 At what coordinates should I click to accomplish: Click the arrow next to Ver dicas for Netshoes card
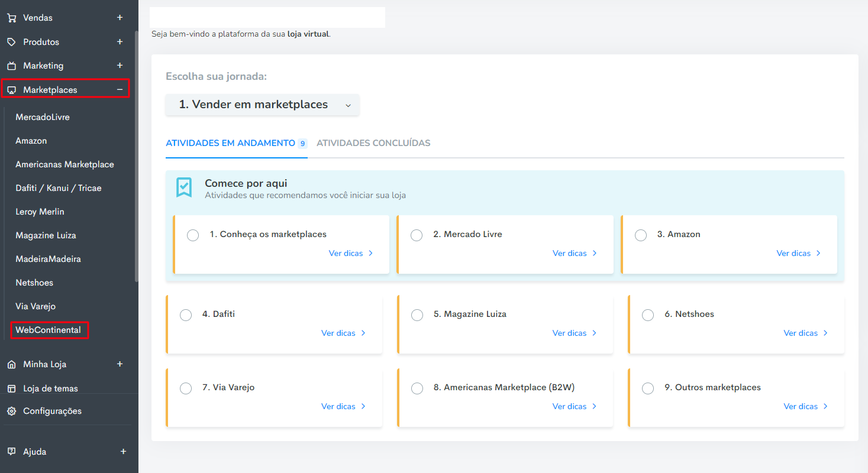click(825, 333)
